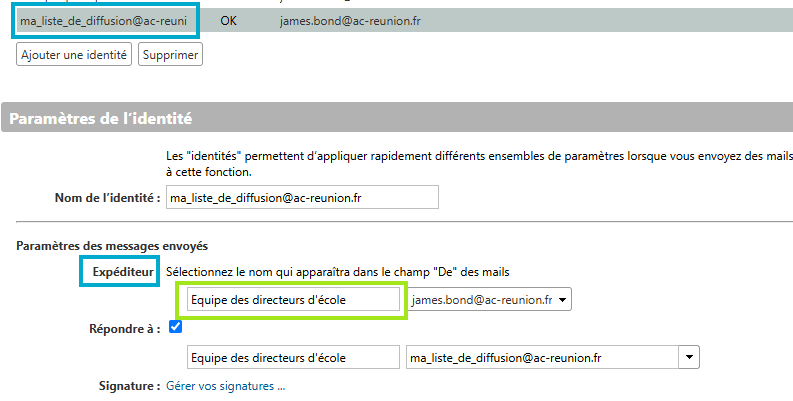Click the Supprimer button
The image size is (793, 401).
point(170,54)
